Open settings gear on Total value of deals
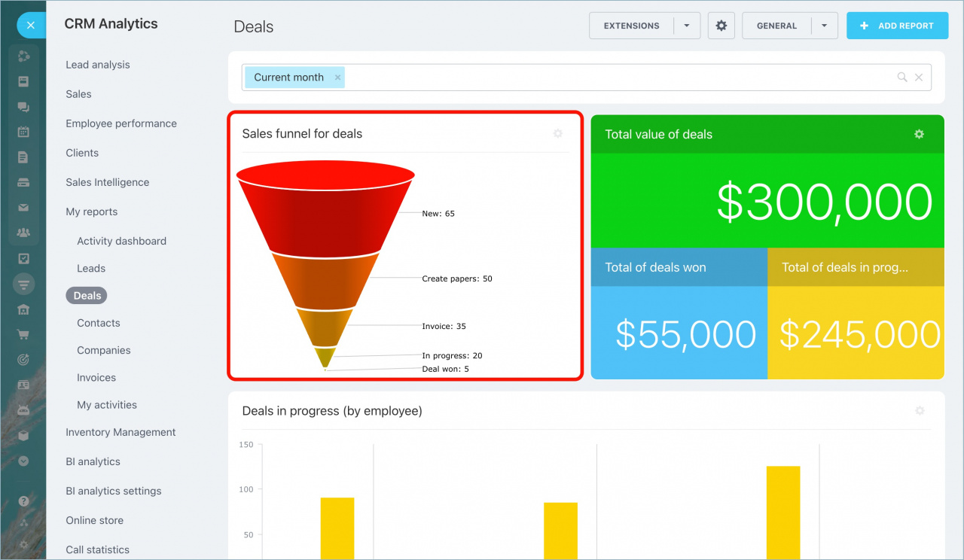The height and width of the screenshot is (560, 964). point(919,134)
